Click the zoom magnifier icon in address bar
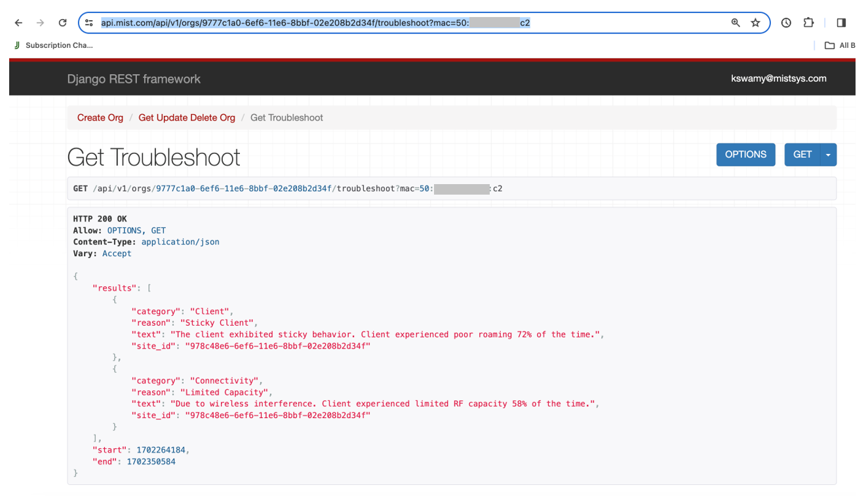Image resolution: width=868 pixels, height=498 pixels. click(x=736, y=23)
